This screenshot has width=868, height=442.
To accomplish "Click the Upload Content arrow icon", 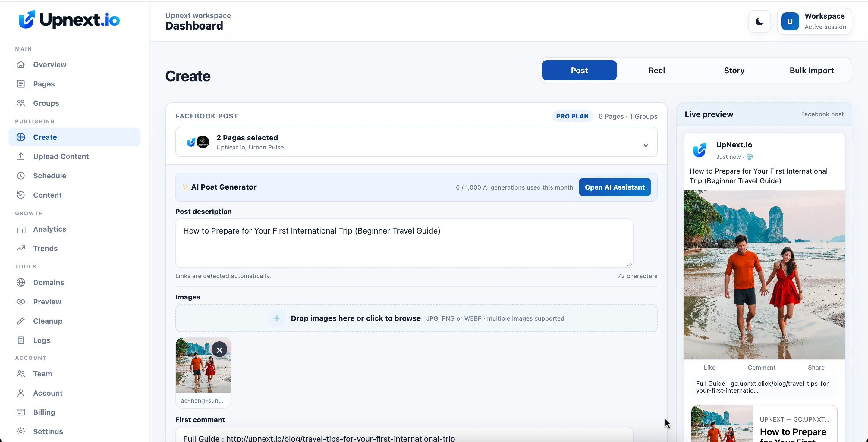I will click(21, 156).
